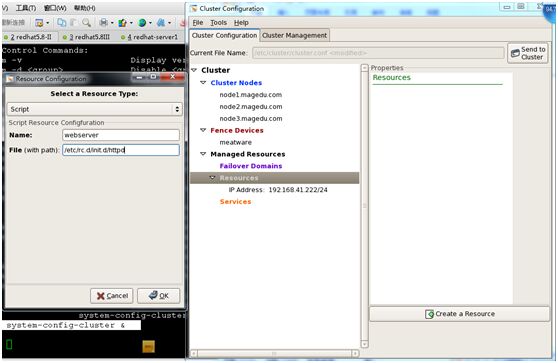Collapse the Cluster tree root
558x363 pixels.
pyautogui.click(x=194, y=70)
